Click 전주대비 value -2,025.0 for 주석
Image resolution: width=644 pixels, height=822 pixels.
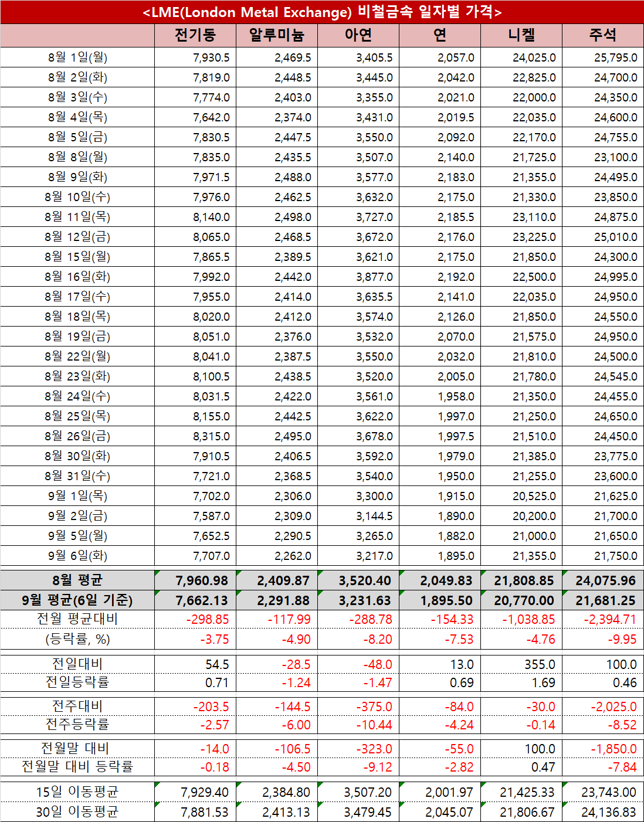click(x=614, y=706)
